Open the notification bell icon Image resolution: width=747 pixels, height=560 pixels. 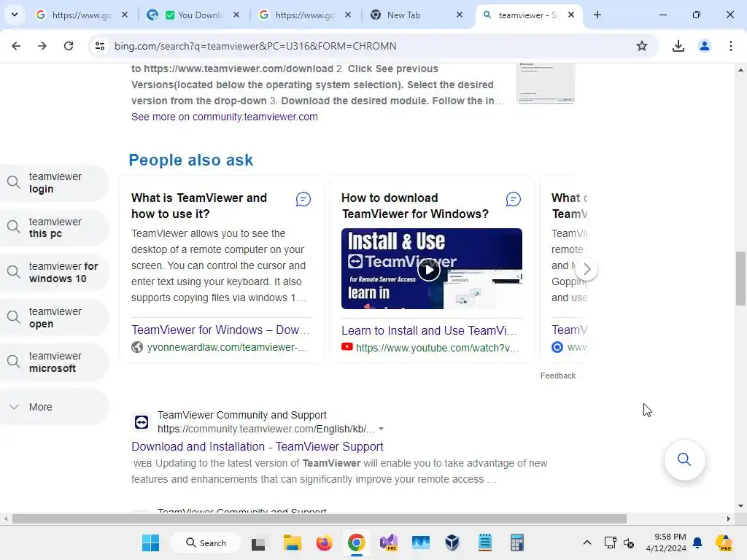[x=697, y=542]
